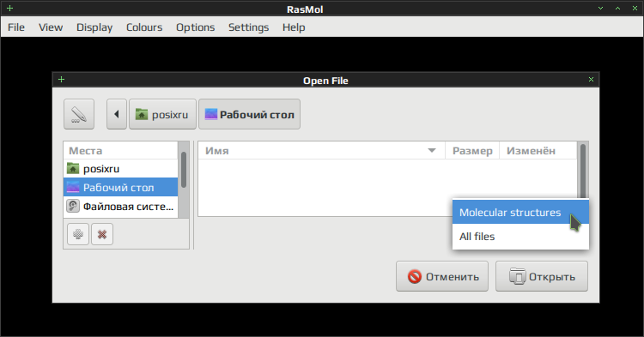Click the Отменить cancel button
This screenshot has width=644, height=337.
click(x=442, y=277)
